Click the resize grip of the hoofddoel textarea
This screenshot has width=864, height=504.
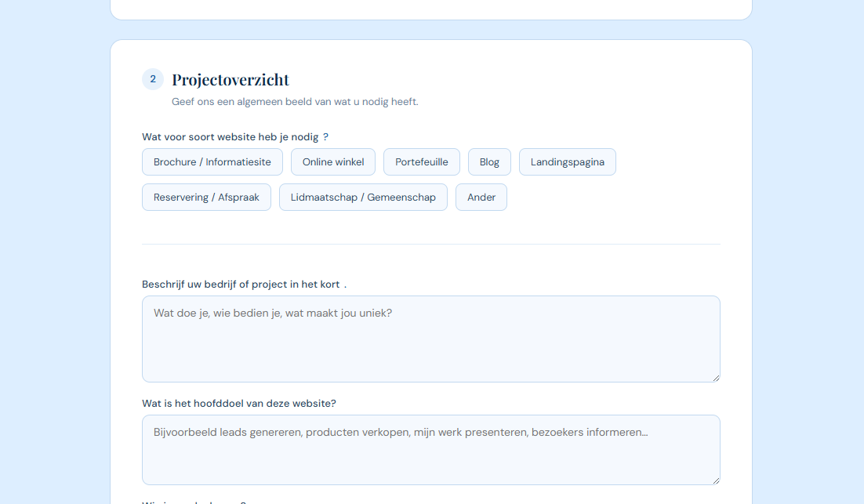coord(716,482)
